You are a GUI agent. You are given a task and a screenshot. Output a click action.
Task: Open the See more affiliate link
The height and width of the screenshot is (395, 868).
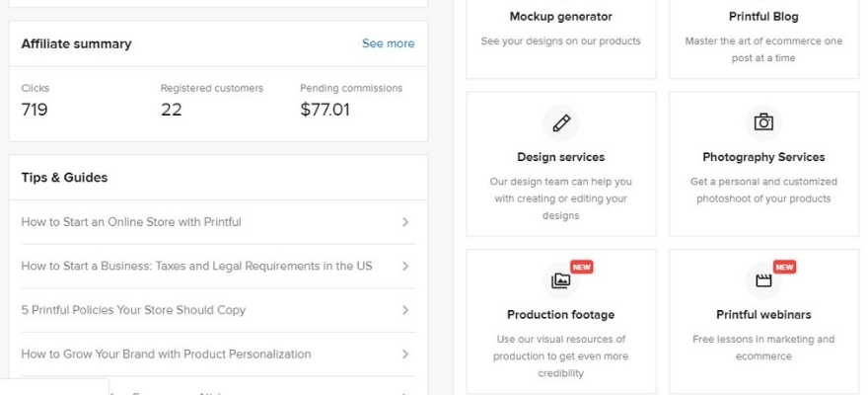(x=388, y=43)
